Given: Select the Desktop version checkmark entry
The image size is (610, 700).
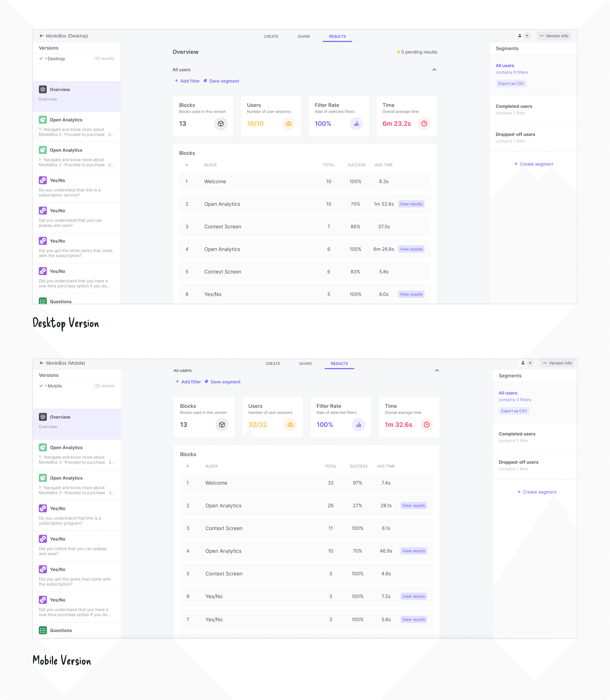Looking at the screenshot, I should pos(56,59).
